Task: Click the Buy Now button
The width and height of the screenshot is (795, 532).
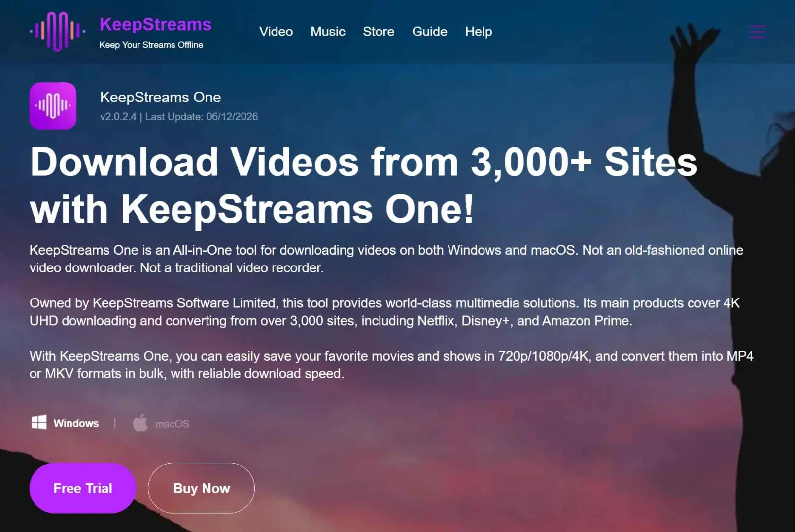Action: [201, 488]
